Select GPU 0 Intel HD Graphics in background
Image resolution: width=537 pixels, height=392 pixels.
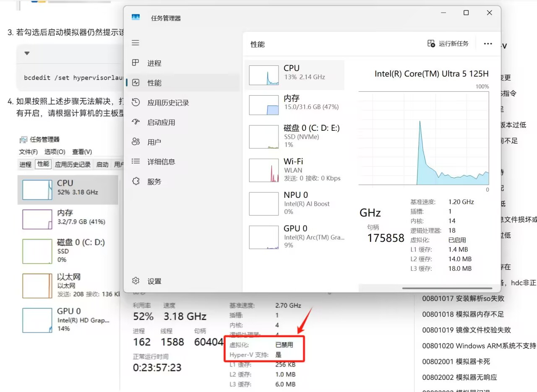tap(68, 319)
